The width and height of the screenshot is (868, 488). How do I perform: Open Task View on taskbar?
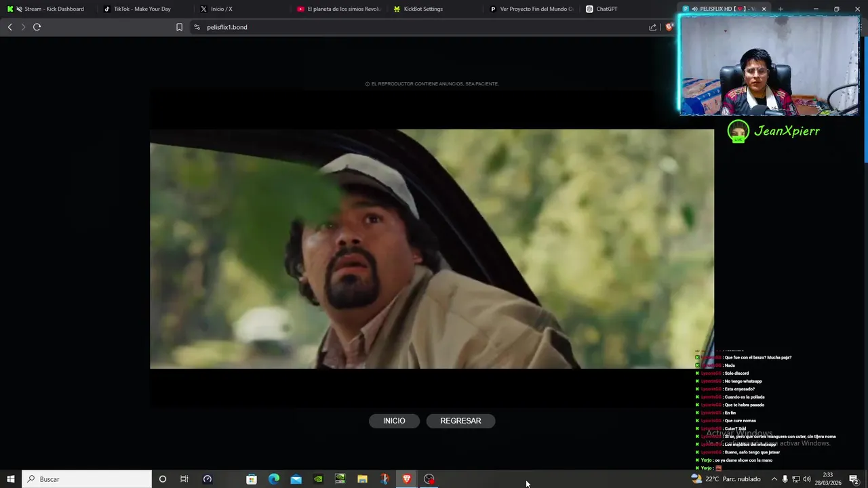184,479
